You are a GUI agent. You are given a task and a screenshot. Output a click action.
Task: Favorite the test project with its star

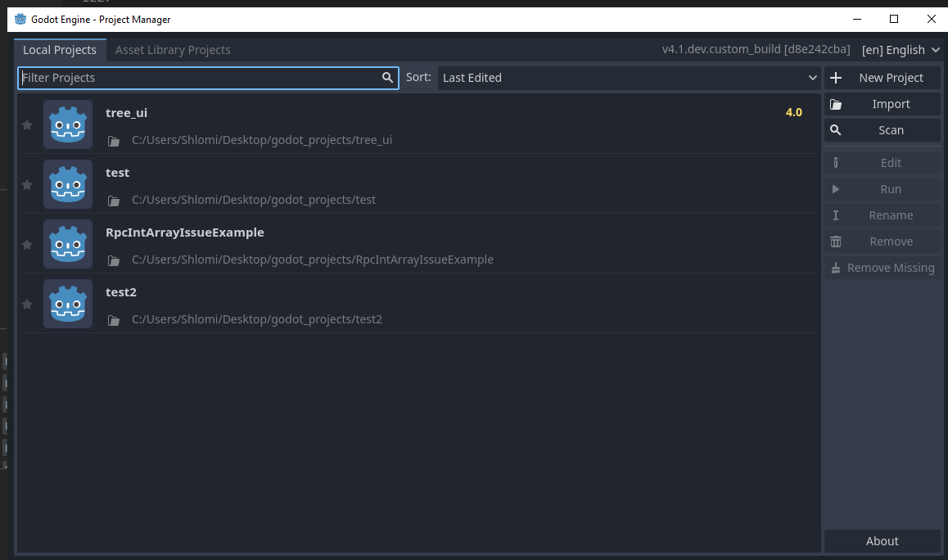coord(26,184)
